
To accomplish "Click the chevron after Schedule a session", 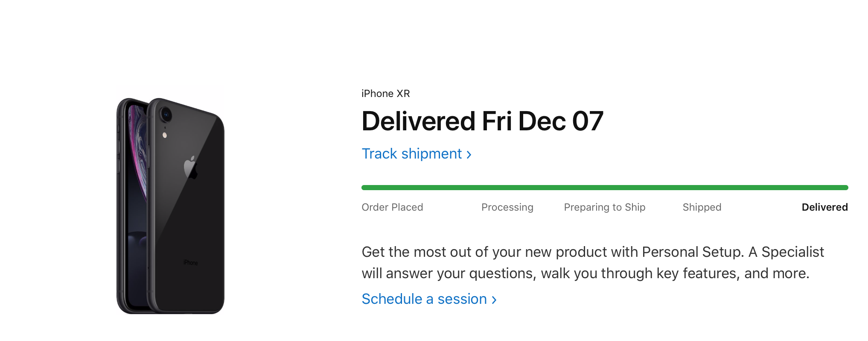I will coord(494,300).
